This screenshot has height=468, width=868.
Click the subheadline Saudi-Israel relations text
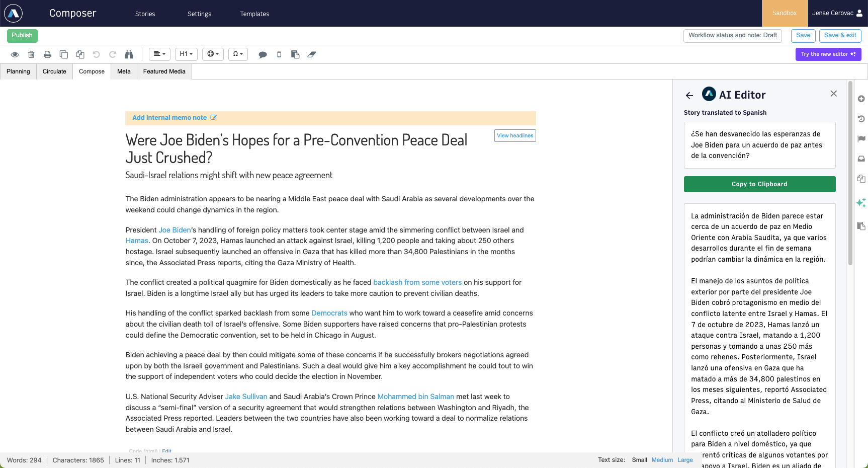point(229,175)
